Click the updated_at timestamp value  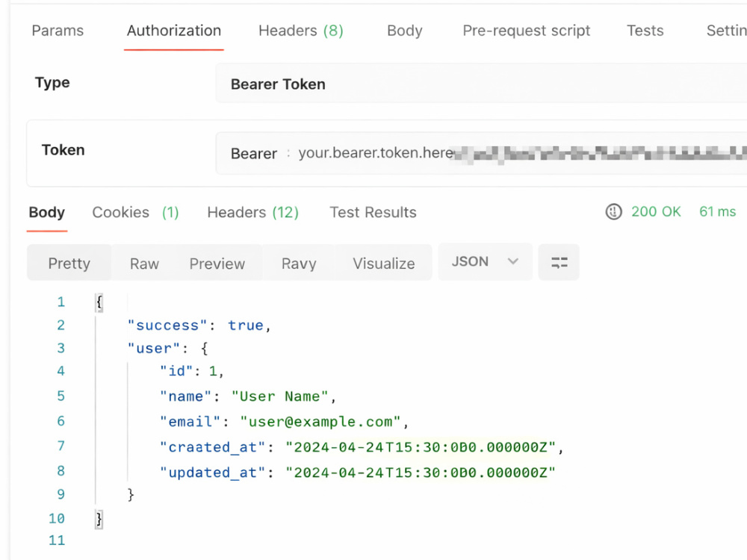point(420,472)
